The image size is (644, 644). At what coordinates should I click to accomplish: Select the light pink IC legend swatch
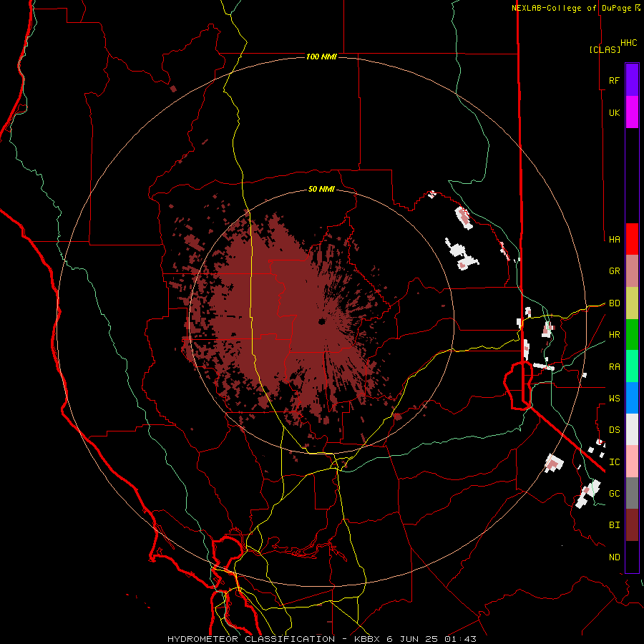click(x=632, y=462)
